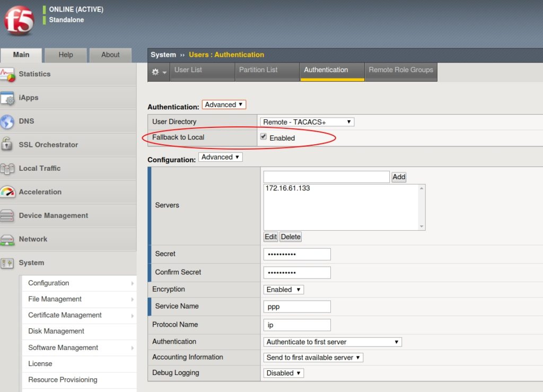Open Disk Management menu item
The height and width of the screenshot is (392, 543).
tap(80, 332)
